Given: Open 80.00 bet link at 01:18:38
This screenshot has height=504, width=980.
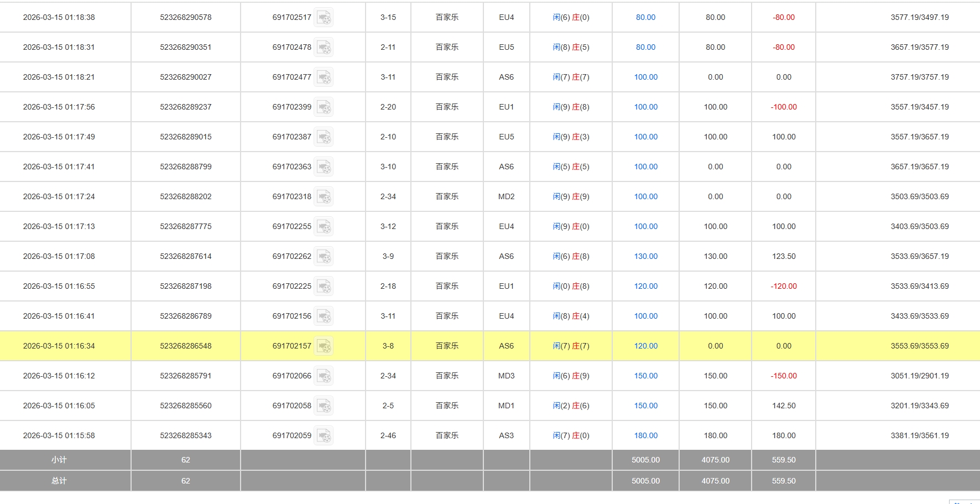Looking at the screenshot, I should coord(645,18).
